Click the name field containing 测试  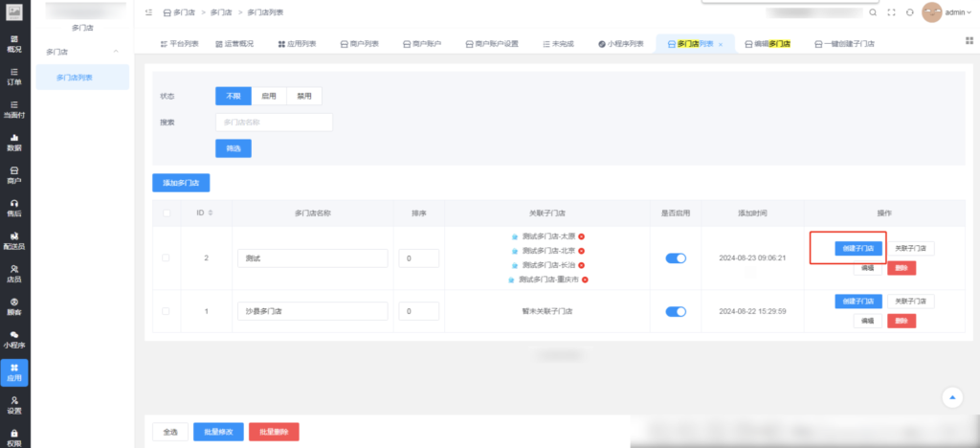pyautogui.click(x=313, y=258)
